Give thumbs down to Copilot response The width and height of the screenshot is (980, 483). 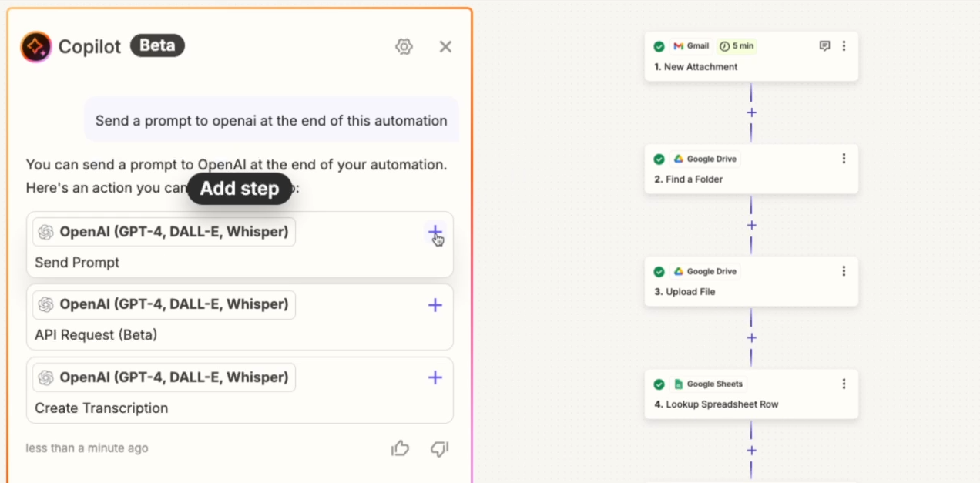click(439, 448)
